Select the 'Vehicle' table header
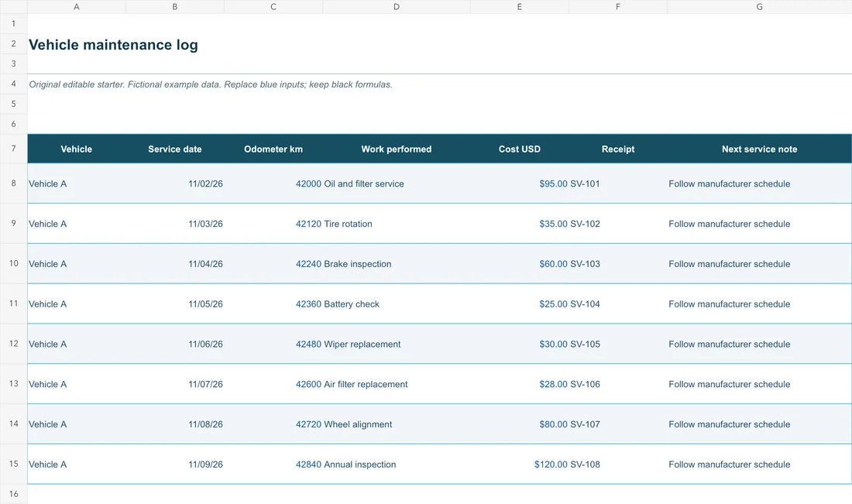Image resolution: width=852 pixels, height=504 pixels. click(x=76, y=149)
